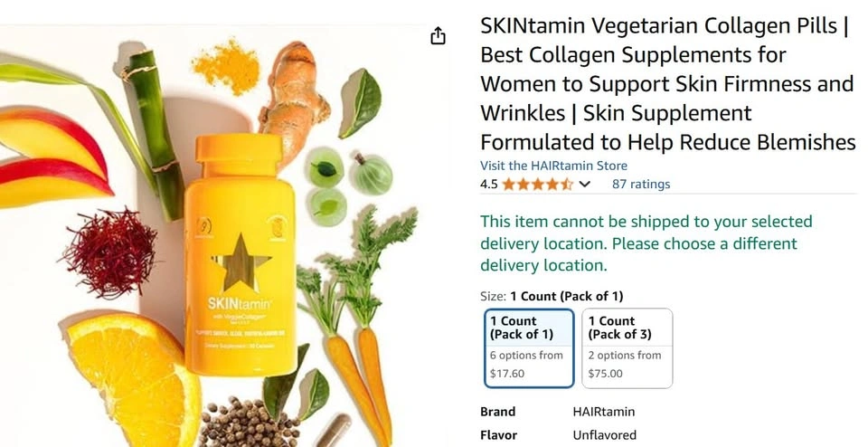This screenshot has width=868, height=447.
Task: Open the 87 ratings link
Action: click(641, 184)
